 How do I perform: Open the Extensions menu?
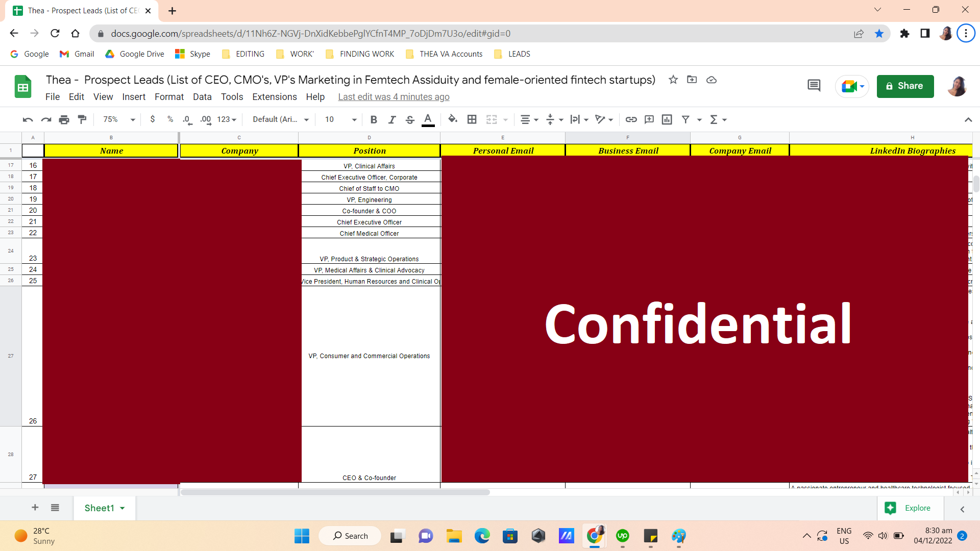[x=274, y=97]
